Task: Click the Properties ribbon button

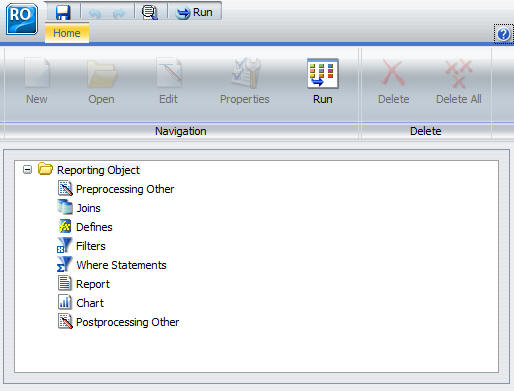Action: 245,81
